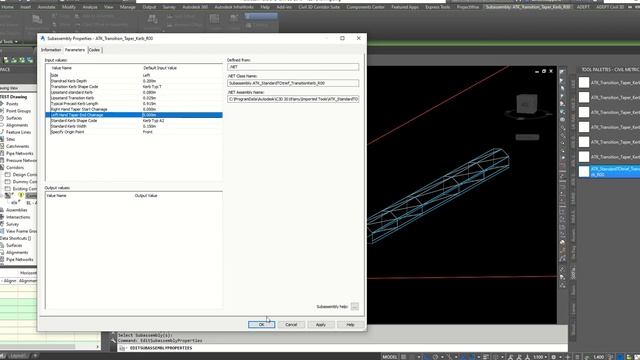Select the Standard Kerb Width row
Image resolution: width=640 pixels, height=360 pixels.
pyautogui.click(x=134, y=127)
